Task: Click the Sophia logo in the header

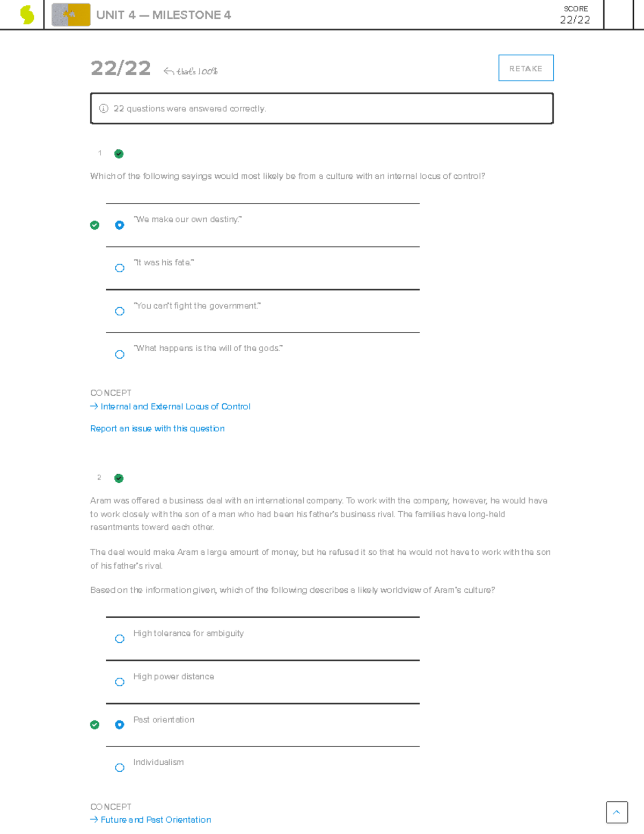Action: click(26, 14)
